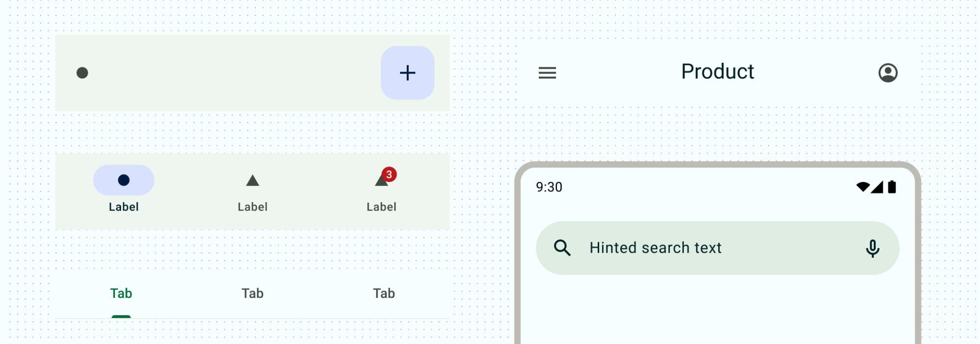Select the middle triangle navigation icon

coord(252,181)
